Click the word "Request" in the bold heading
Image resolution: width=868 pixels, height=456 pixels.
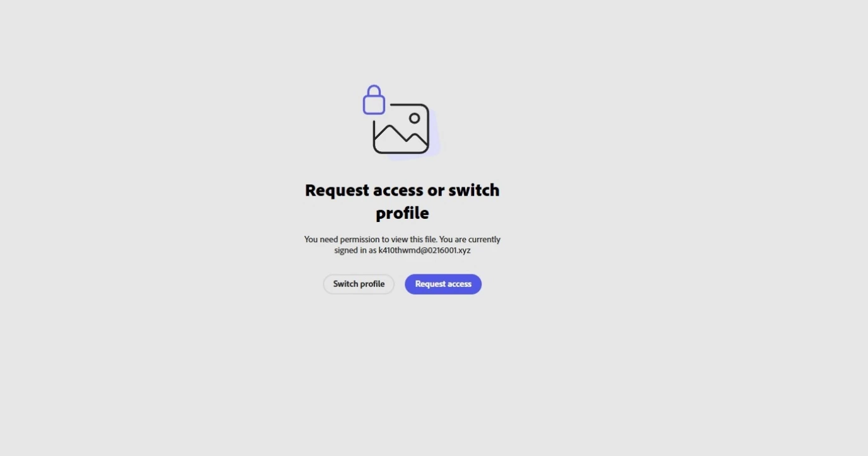tap(337, 190)
